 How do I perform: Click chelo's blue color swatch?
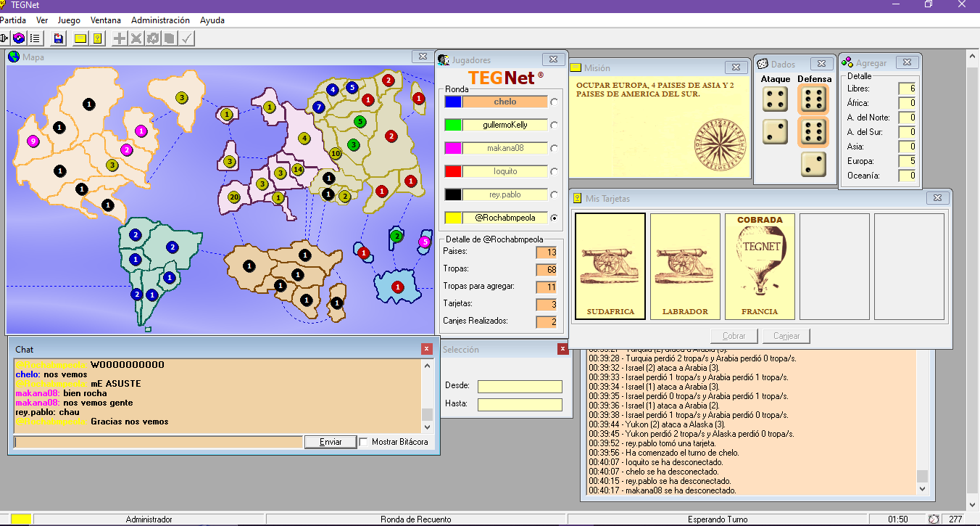pos(452,102)
